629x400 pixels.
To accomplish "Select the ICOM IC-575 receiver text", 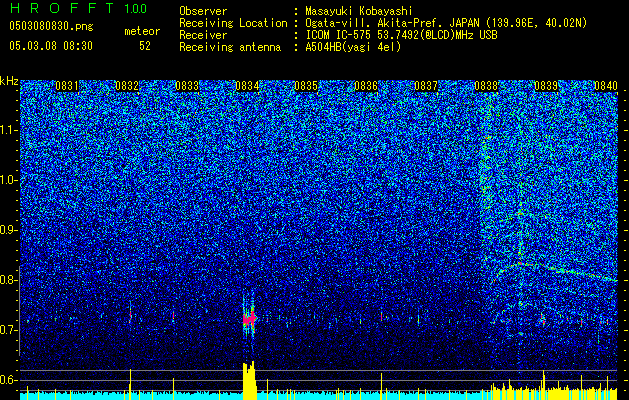I will click(x=401, y=35).
